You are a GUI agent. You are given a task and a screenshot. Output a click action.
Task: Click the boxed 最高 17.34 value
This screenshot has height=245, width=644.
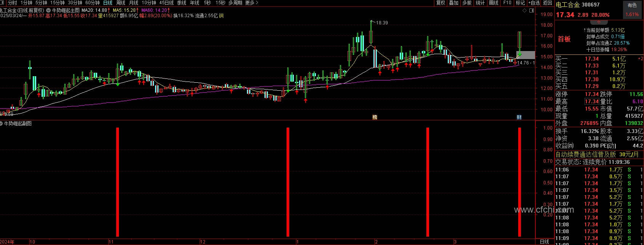tap(592, 101)
